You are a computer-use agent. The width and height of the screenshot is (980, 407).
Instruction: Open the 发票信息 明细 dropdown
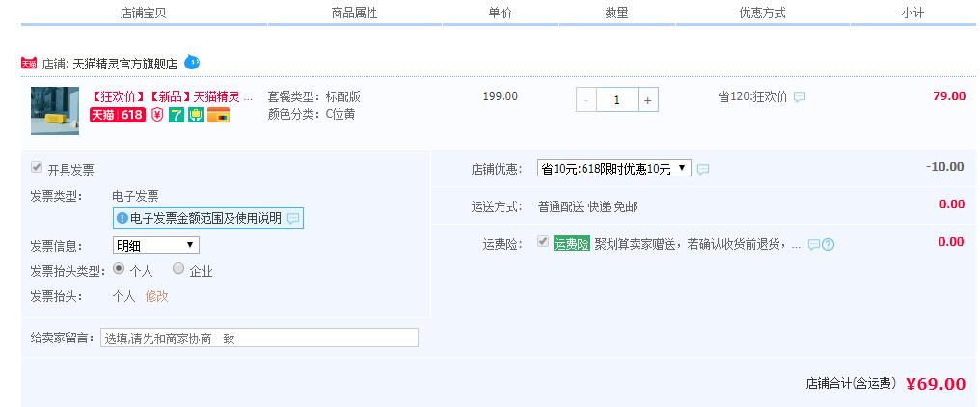click(x=155, y=245)
